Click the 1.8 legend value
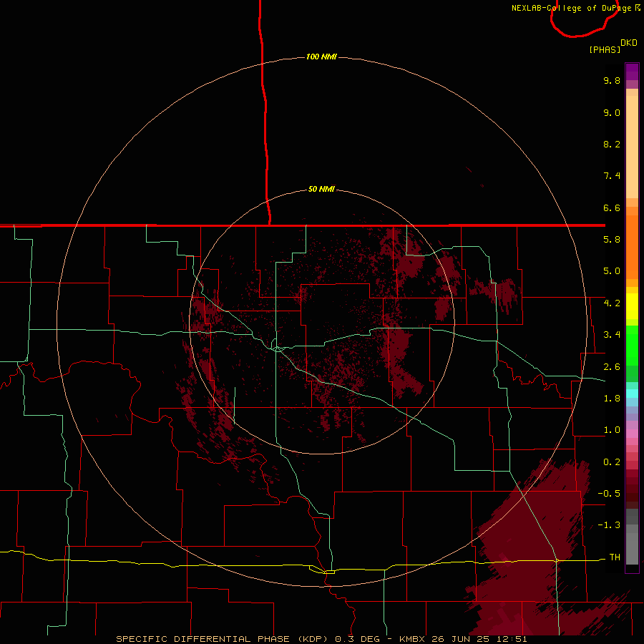The height and width of the screenshot is (644, 644). click(x=612, y=399)
